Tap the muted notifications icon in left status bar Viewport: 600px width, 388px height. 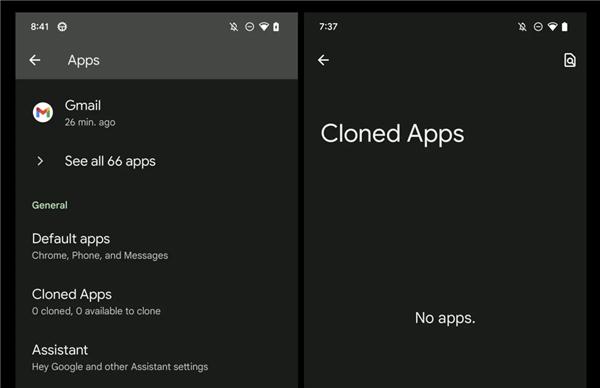click(233, 27)
